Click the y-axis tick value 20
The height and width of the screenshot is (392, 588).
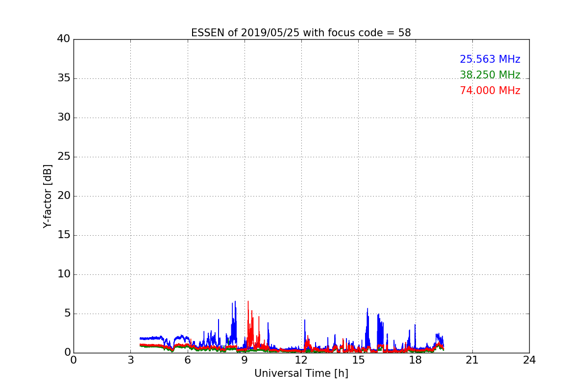(64, 196)
